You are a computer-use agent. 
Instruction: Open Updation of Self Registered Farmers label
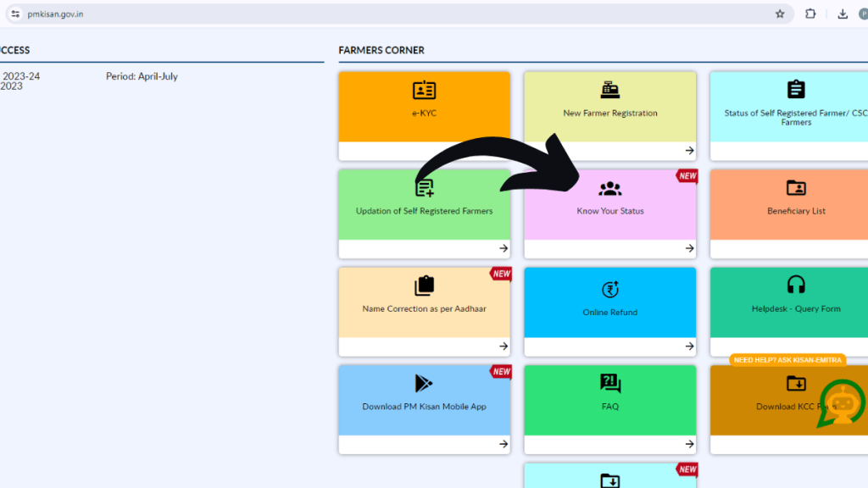[x=424, y=211]
